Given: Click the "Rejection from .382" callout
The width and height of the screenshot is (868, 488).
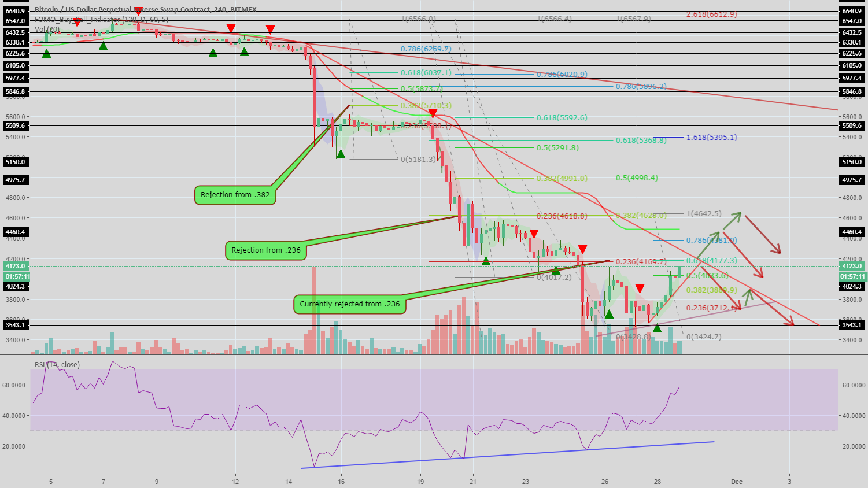Looking at the screenshot, I should coord(235,195).
